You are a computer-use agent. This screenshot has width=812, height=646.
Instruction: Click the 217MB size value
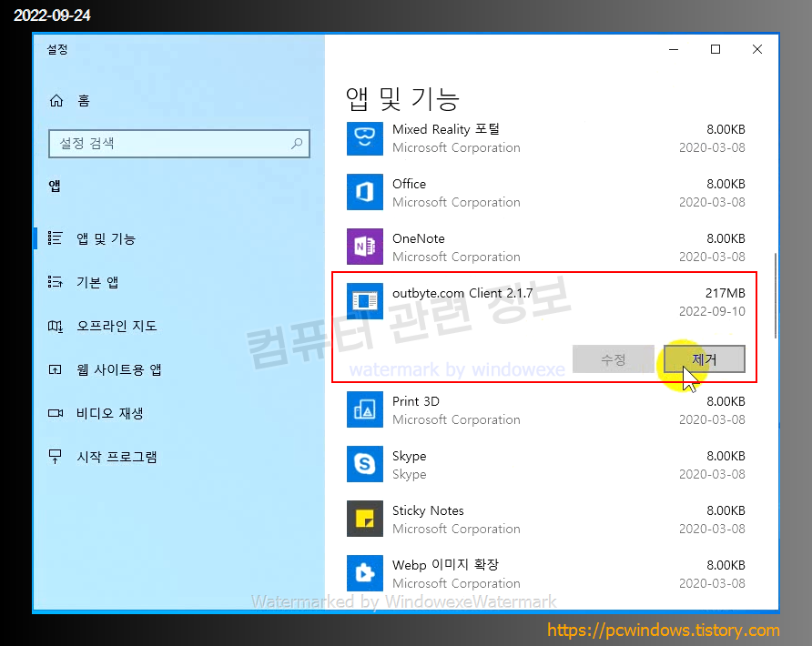click(x=725, y=293)
